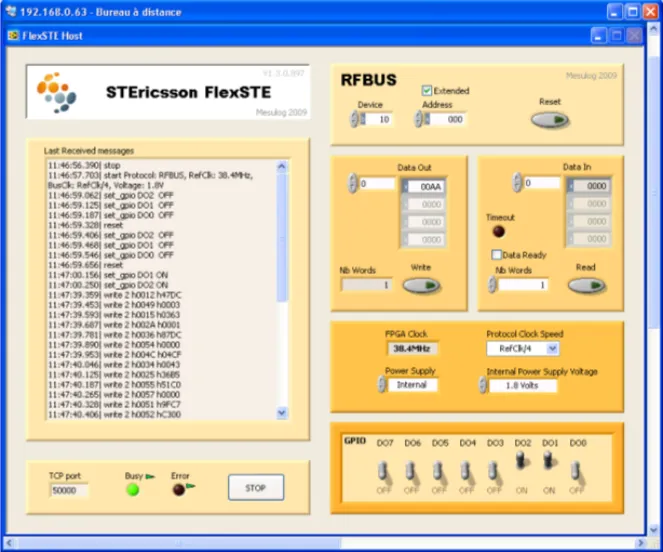Viewport: 663px width, 552px height.
Task: Select the log line 'set_gpio DO1 ON'
Action: tap(108, 275)
